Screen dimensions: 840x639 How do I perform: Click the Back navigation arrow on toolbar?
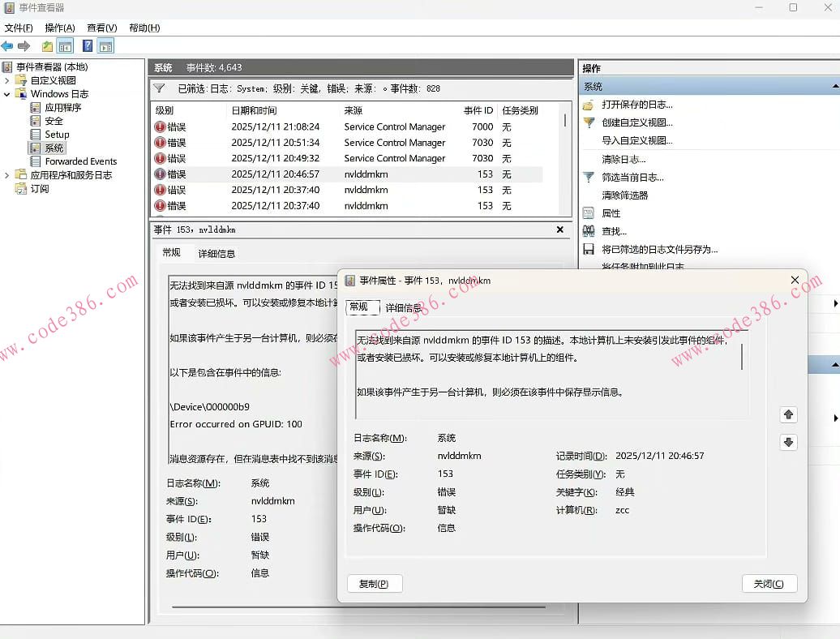[x=7, y=46]
